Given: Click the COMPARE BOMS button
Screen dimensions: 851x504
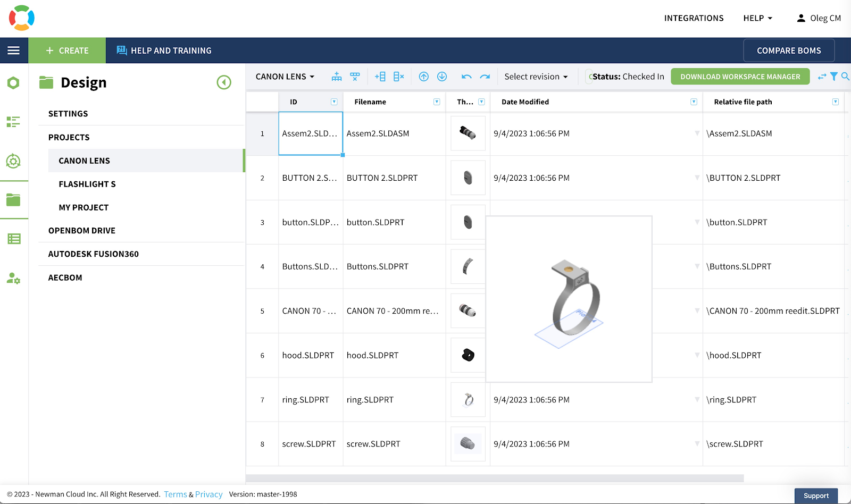Looking at the screenshot, I should (x=789, y=51).
